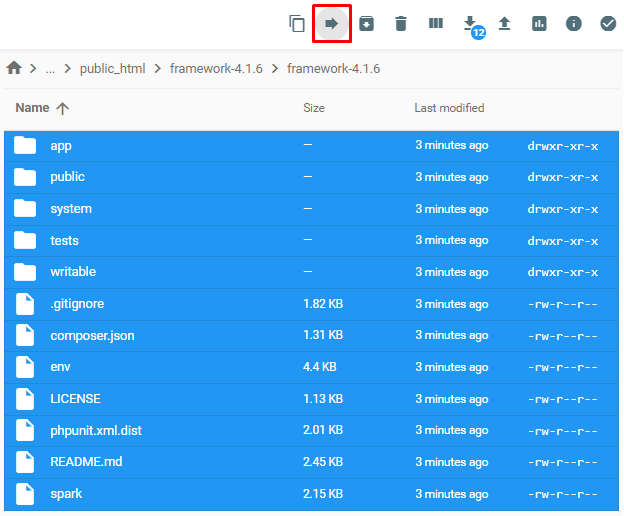
Task: Click the Copy files icon in toolbar
Action: (x=297, y=24)
